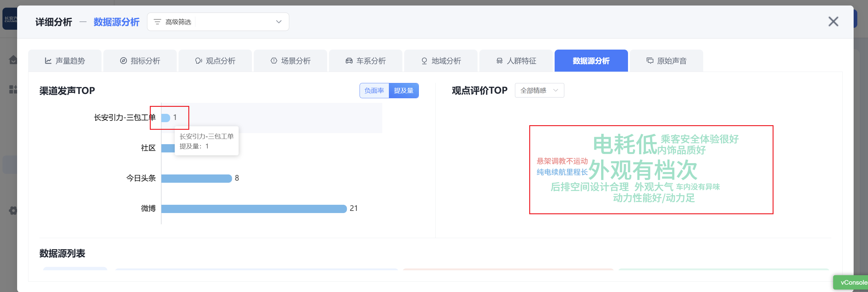Open the 声量趋势 tab
Image resolution: width=868 pixels, height=292 pixels.
pos(65,61)
